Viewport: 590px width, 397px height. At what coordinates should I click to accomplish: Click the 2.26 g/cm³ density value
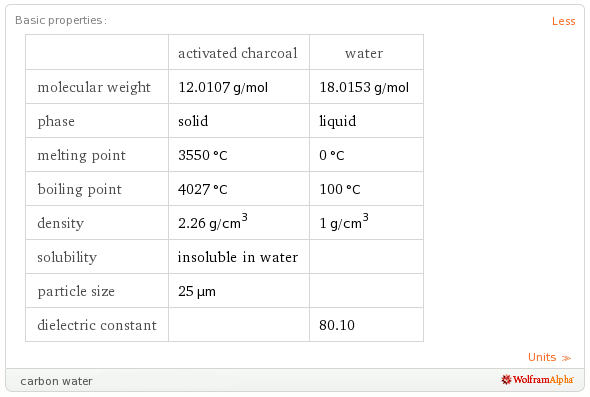(x=213, y=222)
